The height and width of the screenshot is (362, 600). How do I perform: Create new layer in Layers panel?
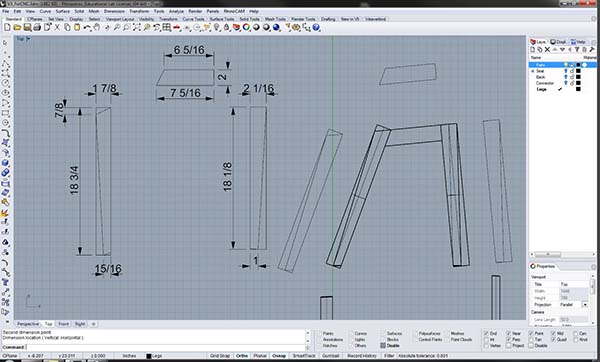point(533,50)
